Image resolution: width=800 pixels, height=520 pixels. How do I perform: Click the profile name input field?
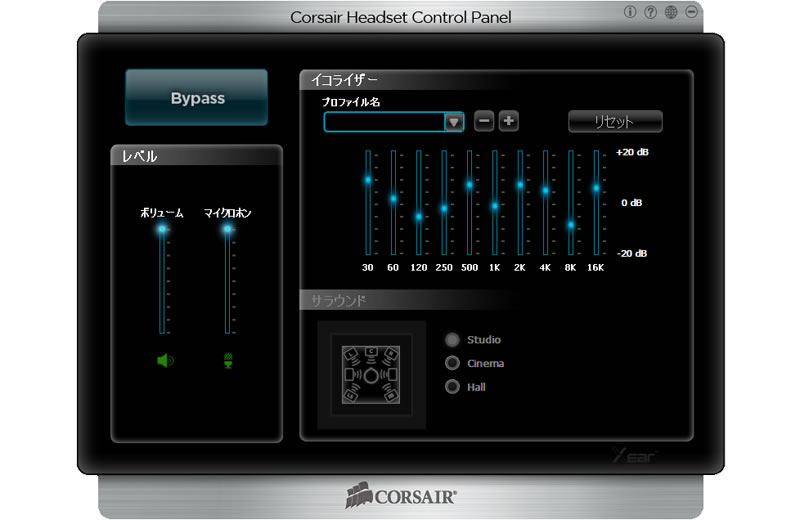[385, 122]
